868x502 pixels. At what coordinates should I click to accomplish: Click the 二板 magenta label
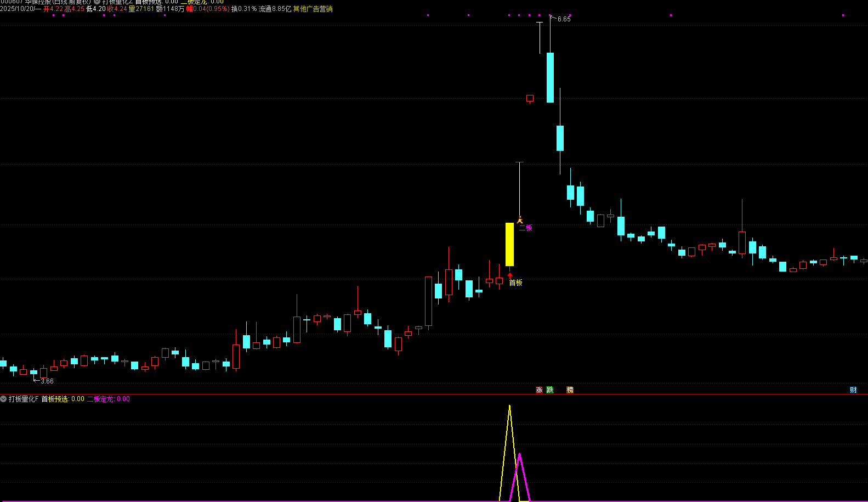(x=525, y=228)
